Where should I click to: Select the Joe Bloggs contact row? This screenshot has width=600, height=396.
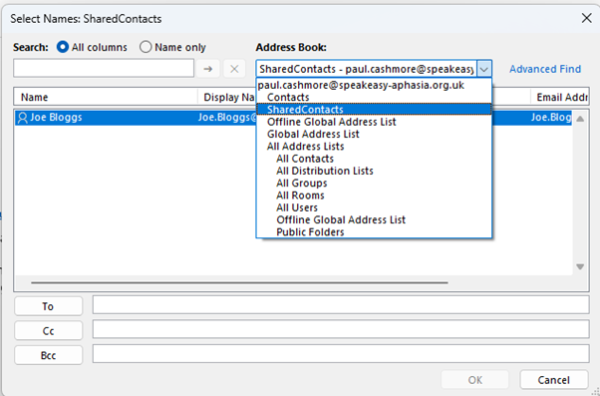tap(293, 117)
